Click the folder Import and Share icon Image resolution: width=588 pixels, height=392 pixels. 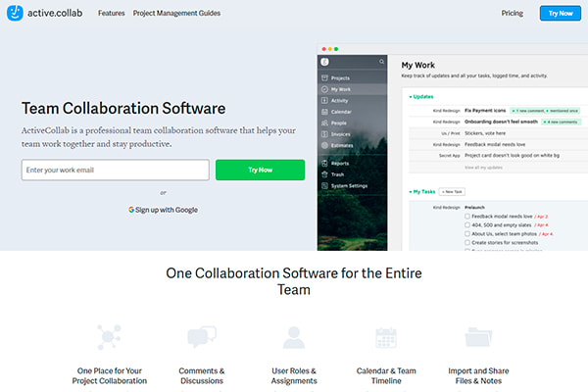point(478,337)
